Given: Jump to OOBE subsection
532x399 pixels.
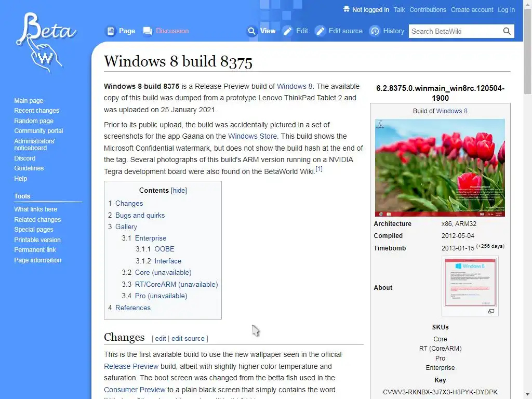Looking at the screenshot, I should (164, 249).
